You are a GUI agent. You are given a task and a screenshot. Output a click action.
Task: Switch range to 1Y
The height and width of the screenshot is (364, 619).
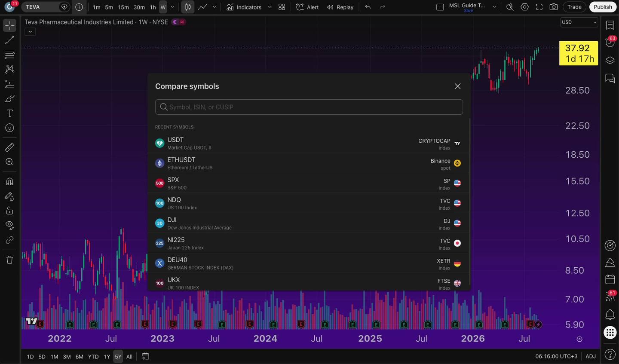click(107, 357)
